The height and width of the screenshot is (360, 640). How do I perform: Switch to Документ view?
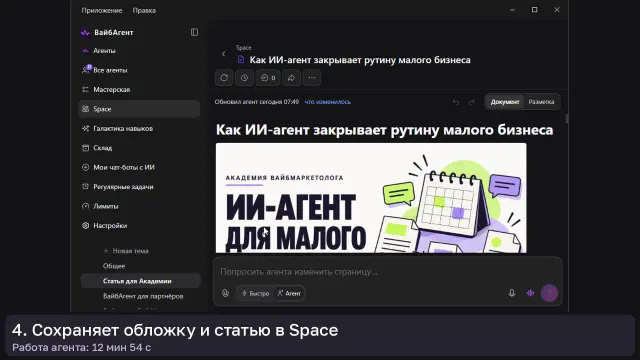[505, 102]
